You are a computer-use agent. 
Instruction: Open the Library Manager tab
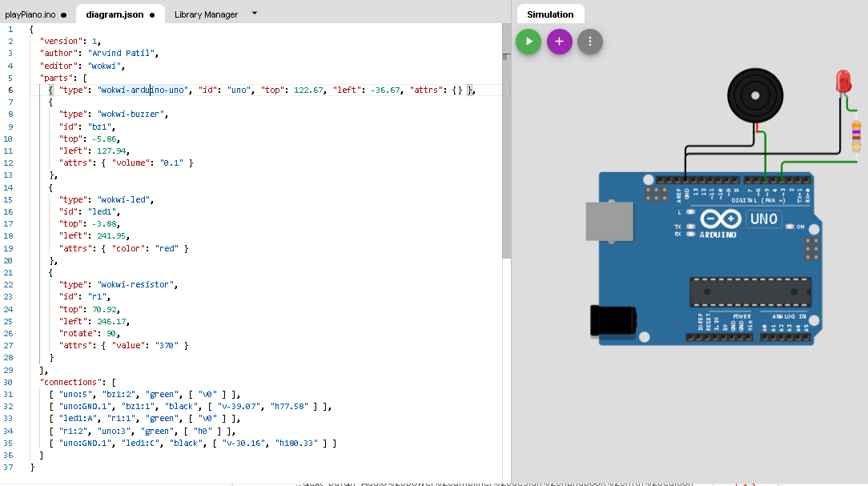[x=206, y=14]
